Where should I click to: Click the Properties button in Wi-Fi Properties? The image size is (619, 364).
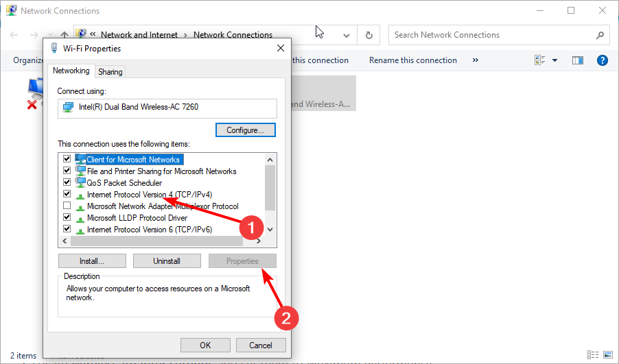242,261
